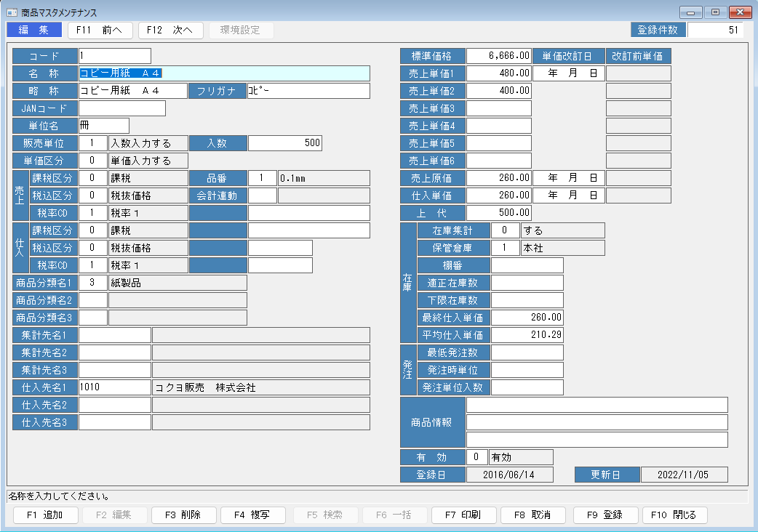The height and width of the screenshot is (532, 758).
Task: Click the 標準価格 field showing 6,666.00
Action: 498,56
